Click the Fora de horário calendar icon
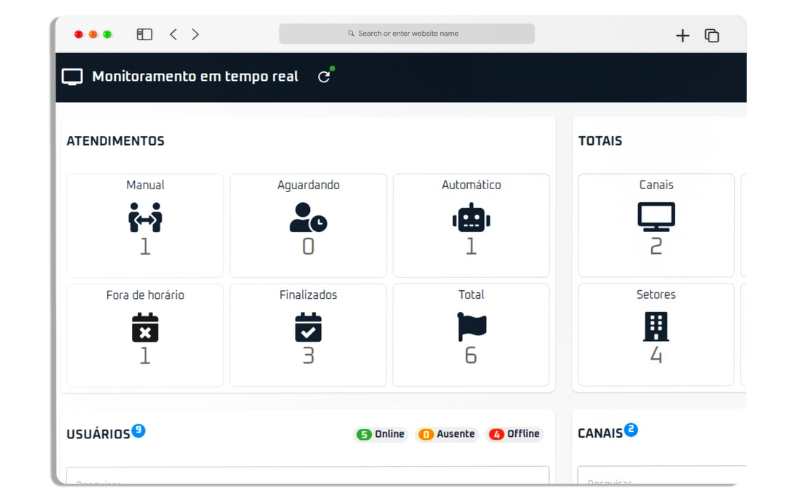 145,327
